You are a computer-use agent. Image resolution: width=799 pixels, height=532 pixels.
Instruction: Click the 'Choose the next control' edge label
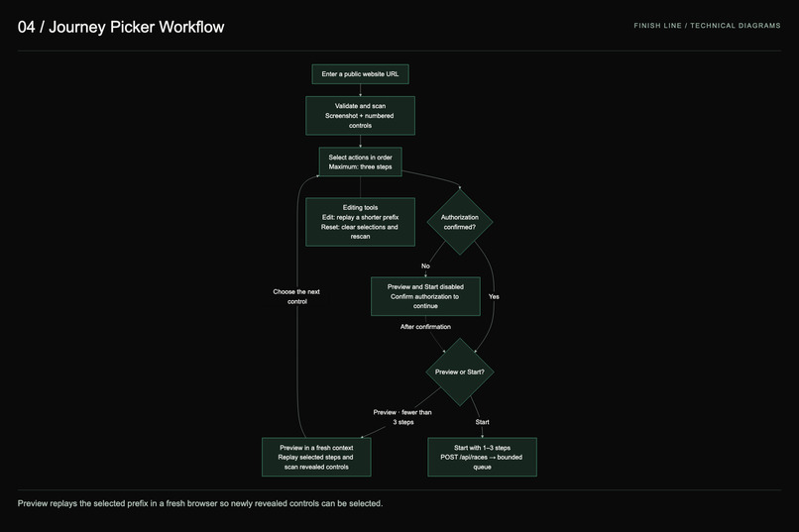pos(296,297)
